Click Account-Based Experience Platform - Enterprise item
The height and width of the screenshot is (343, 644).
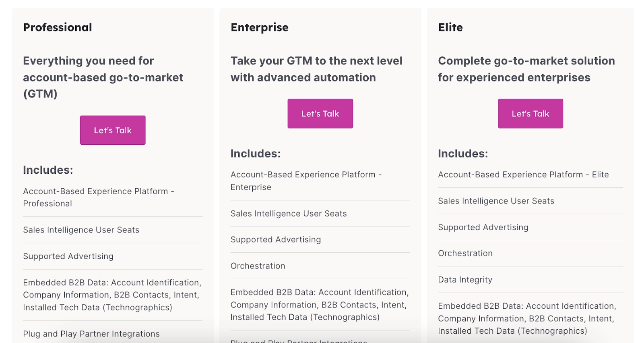pyautogui.click(x=305, y=181)
